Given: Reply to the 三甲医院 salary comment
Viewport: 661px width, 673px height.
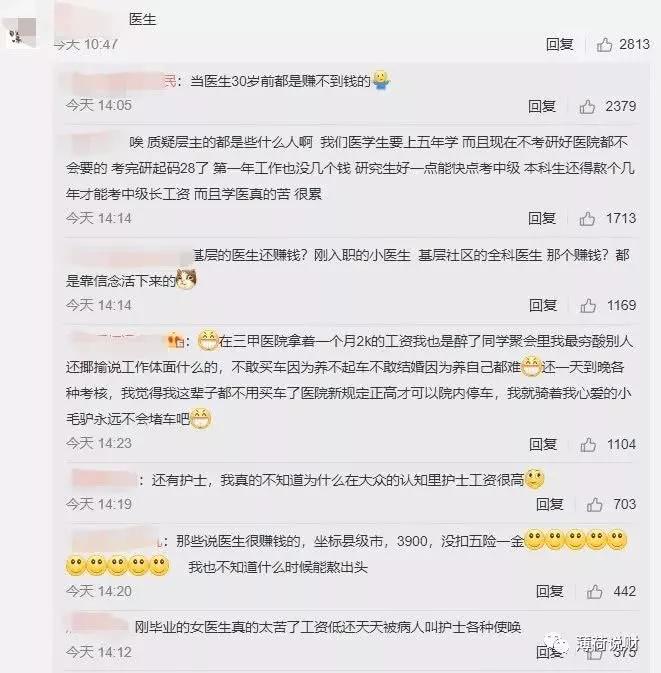Looking at the screenshot, I should coord(543,445).
